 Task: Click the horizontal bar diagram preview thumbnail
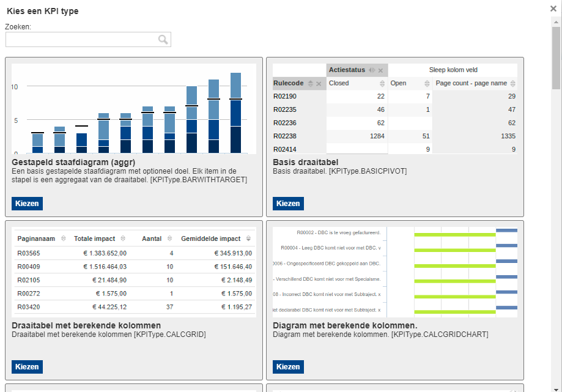click(394, 272)
